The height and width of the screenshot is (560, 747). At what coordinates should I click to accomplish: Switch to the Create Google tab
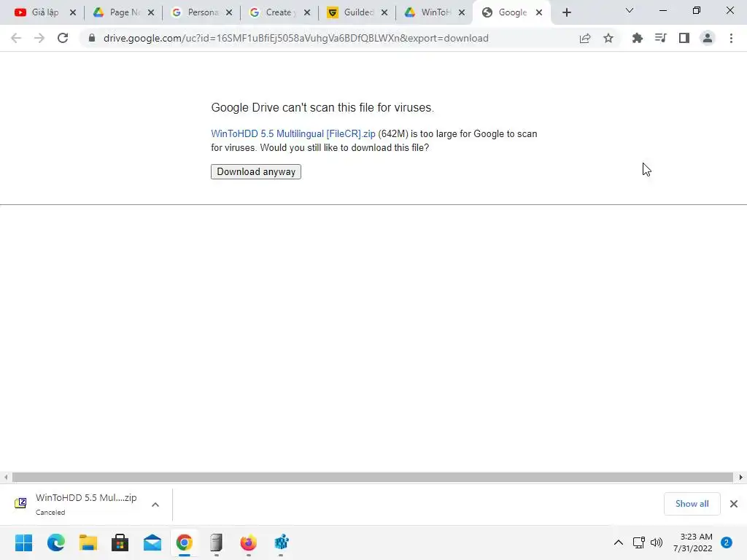(274, 12)
